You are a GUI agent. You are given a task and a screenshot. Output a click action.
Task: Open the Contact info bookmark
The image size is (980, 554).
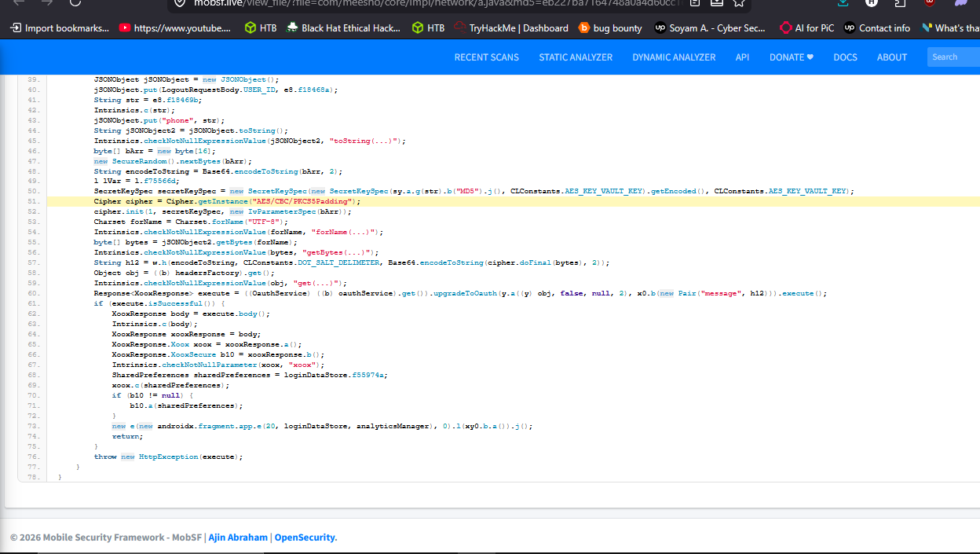click(x=876, y=28)
